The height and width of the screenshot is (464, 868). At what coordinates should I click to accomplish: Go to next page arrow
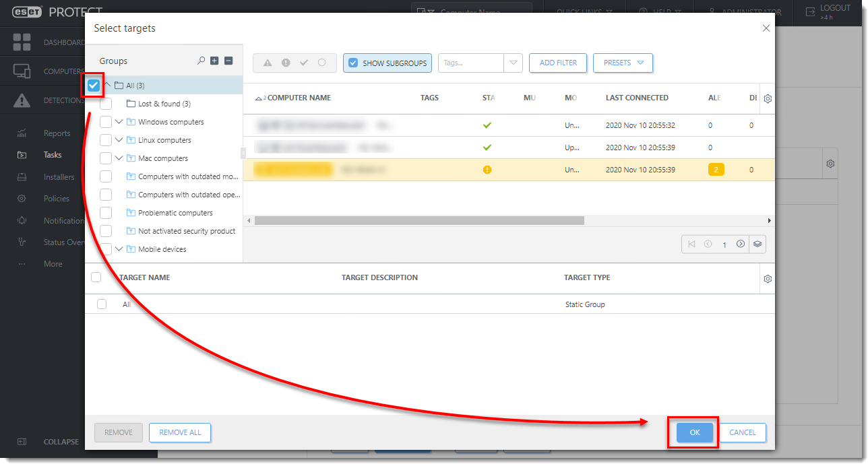point(741,244)
